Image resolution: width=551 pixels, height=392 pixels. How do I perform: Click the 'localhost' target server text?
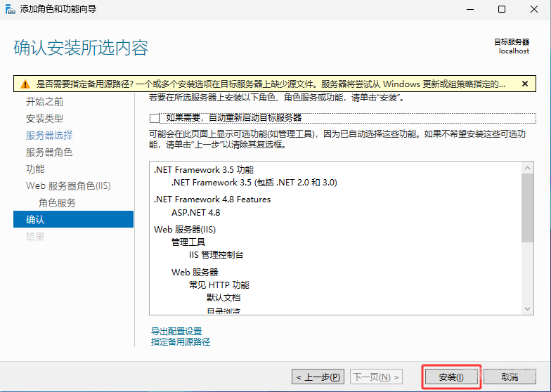[x=514, y=51]
